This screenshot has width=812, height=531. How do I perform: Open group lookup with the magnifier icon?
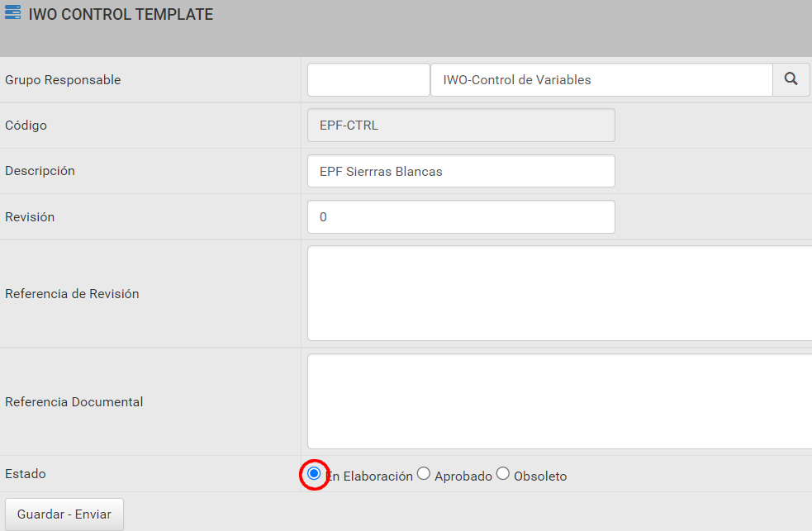[791, 80]
